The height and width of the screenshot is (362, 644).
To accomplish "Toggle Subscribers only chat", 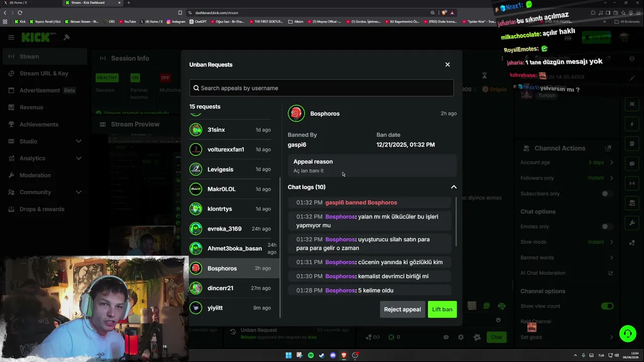I will [x=607, y=194].
